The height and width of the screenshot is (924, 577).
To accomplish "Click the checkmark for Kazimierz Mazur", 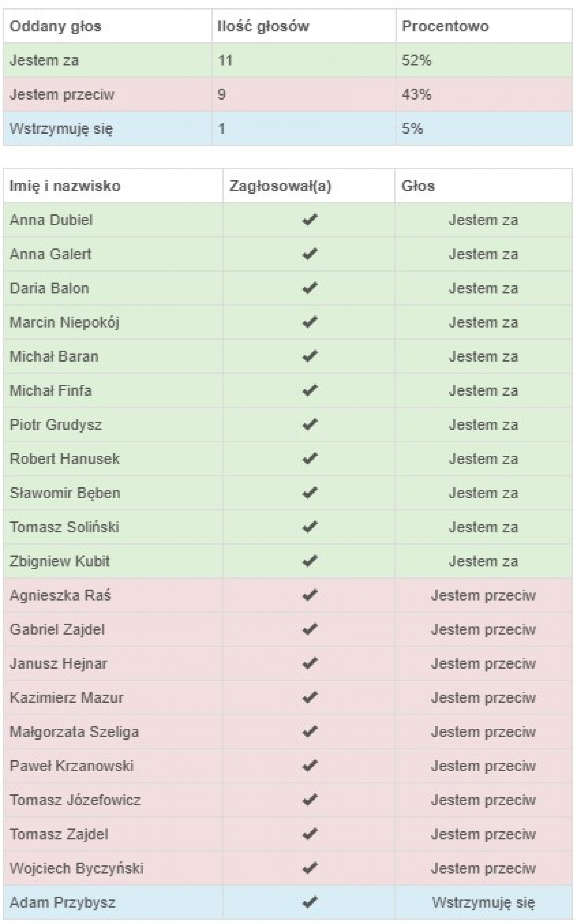I will coord(310,697).
